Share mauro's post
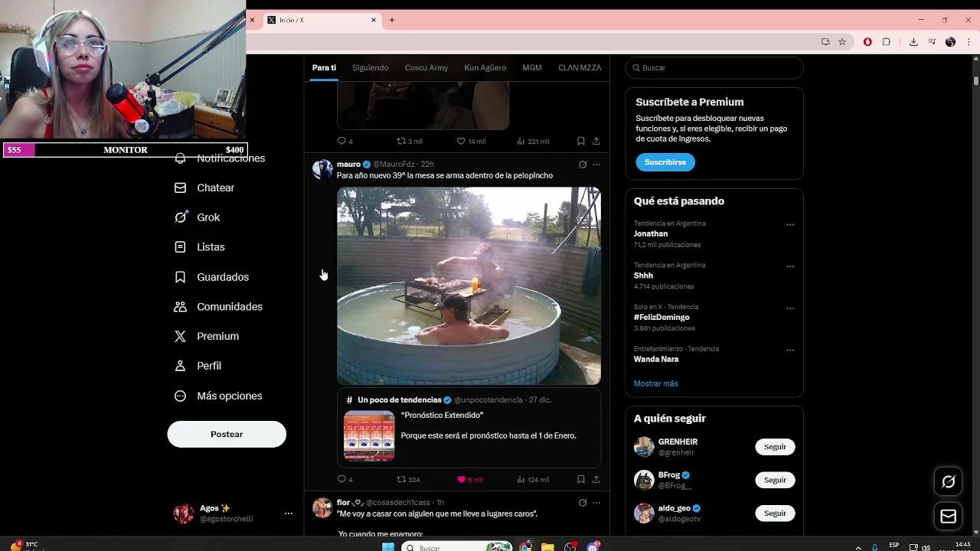The width and height of the screenshot is (980, 551). click(x=596, y=480)
